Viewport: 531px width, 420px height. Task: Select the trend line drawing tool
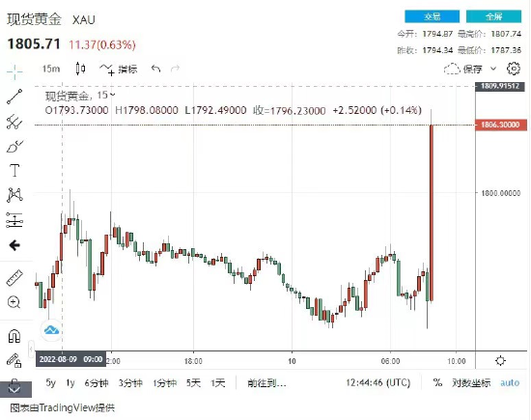[14, 97]
